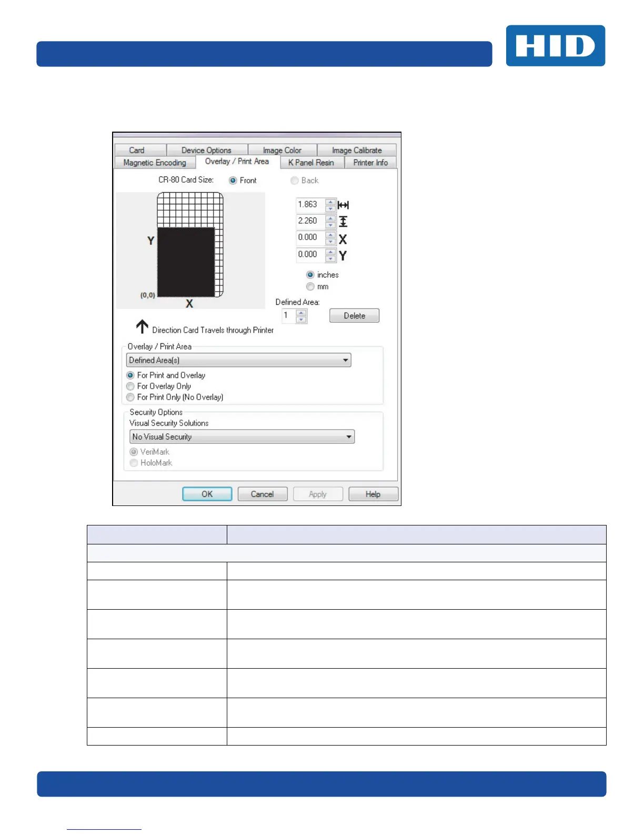Click the card travel direction arrow icon

(x=142, y=327)
